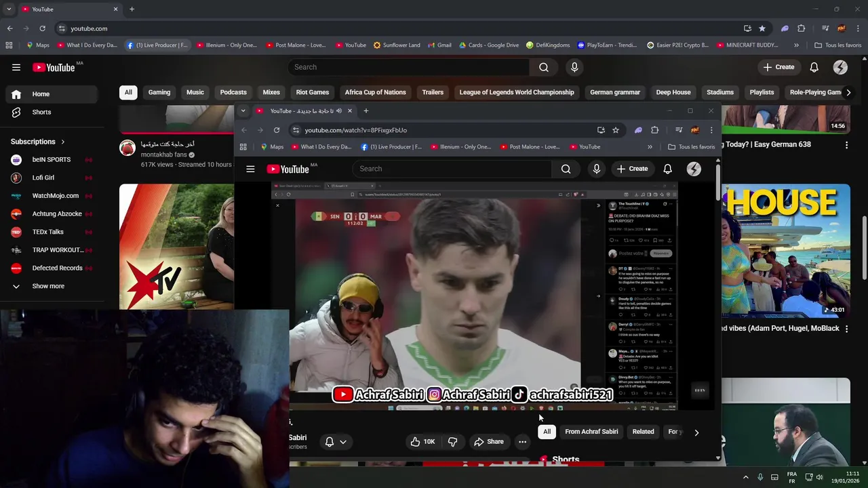Click the search field in the back window
This screenshot has width=868, height=488.
409,67
